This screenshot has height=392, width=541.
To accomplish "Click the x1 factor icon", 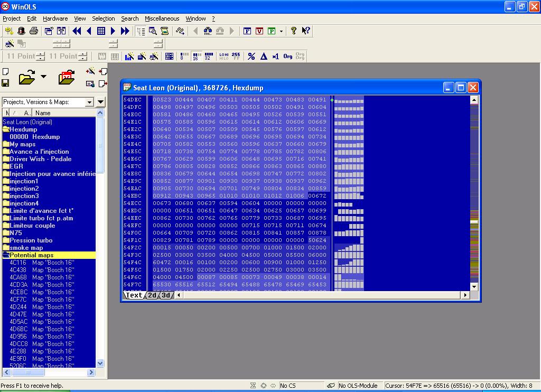I will tap(276, 56).
